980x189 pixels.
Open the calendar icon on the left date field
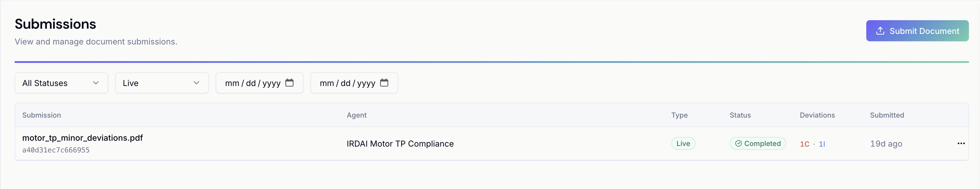click(x=289, y=83)
